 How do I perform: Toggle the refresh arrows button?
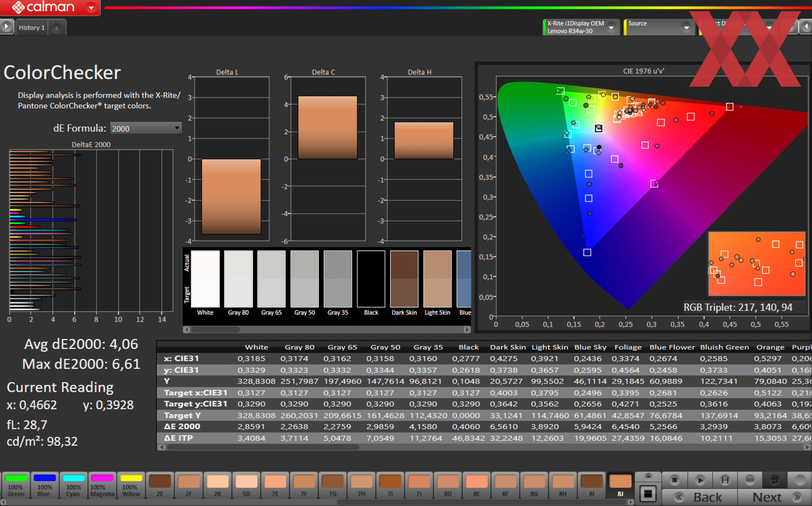775,480
